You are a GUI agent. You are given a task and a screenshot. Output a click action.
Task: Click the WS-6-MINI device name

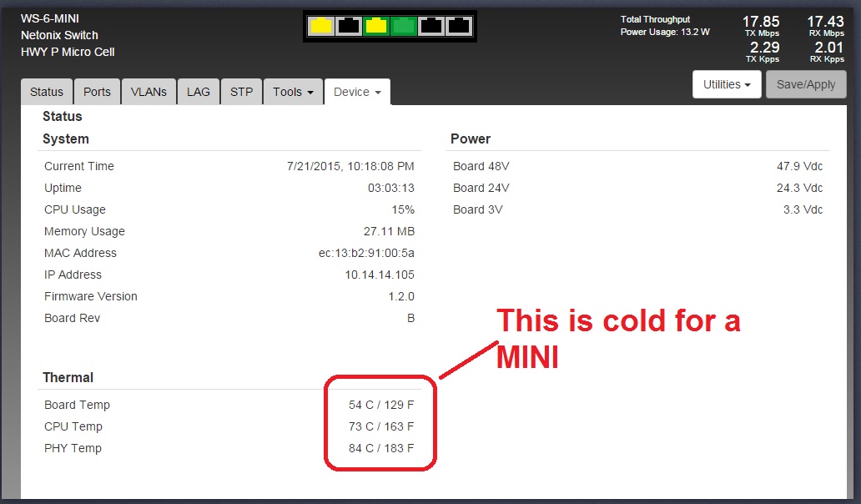click(50, 18)
